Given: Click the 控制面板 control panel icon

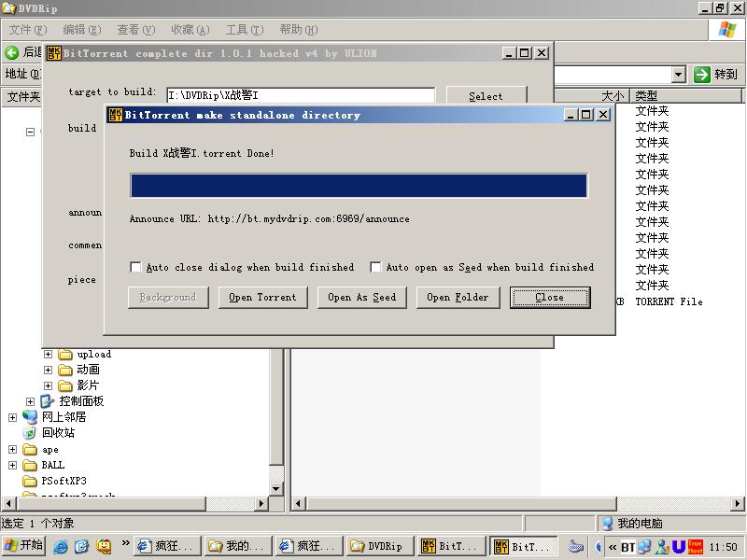Looking at the screenshot, I should 48,401.
